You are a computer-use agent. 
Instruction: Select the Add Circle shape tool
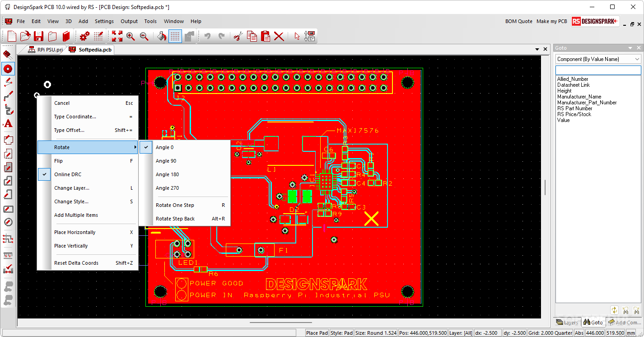8,222
